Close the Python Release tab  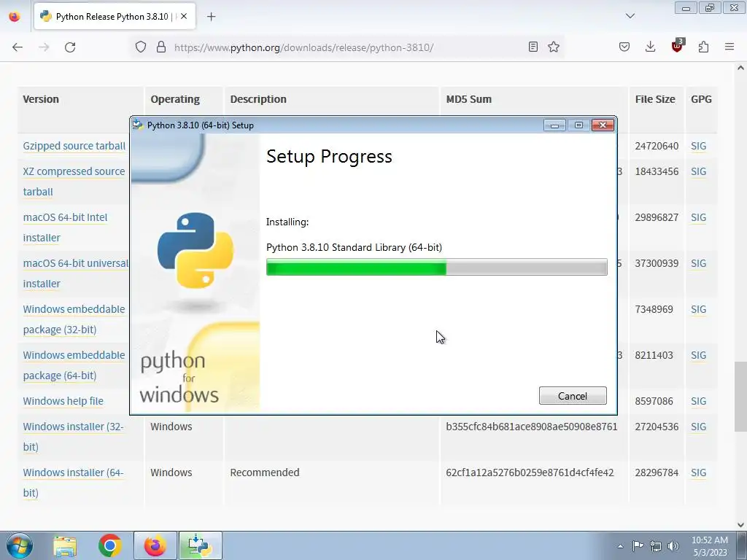coord(184,16)
